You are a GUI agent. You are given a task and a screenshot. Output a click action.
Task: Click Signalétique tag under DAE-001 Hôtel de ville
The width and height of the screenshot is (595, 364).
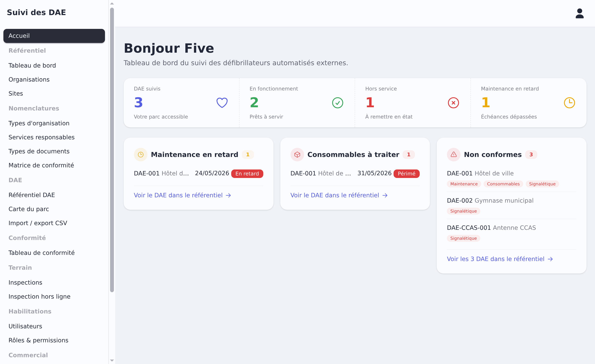point(542,184)
